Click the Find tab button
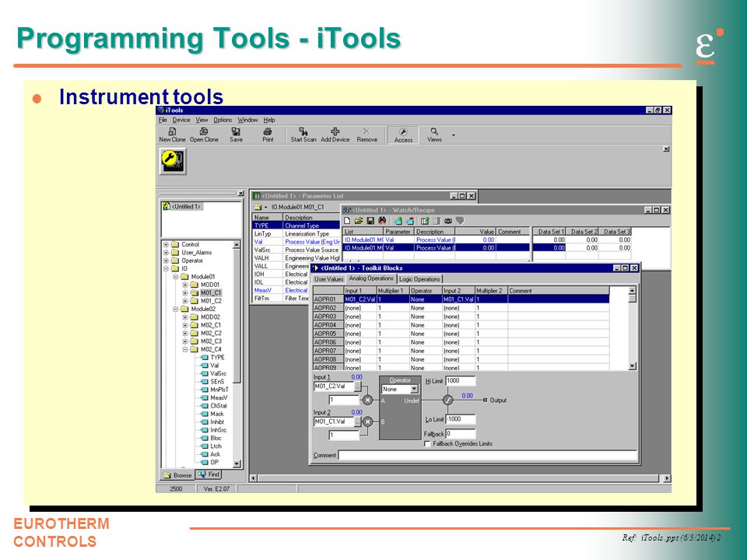Screen dimensions: 747x560 tap(209, 474)
